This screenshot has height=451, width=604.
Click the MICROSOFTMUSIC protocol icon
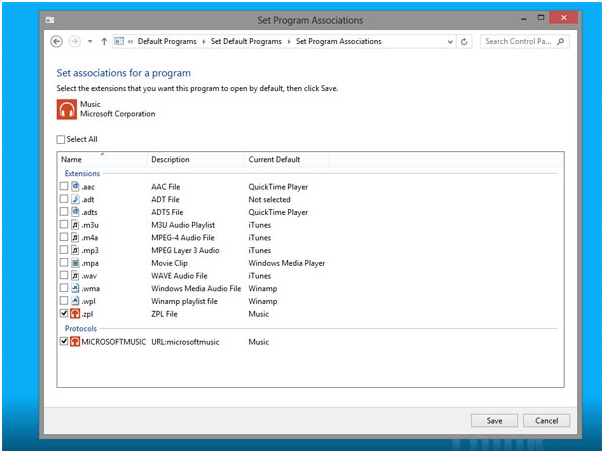75,342
